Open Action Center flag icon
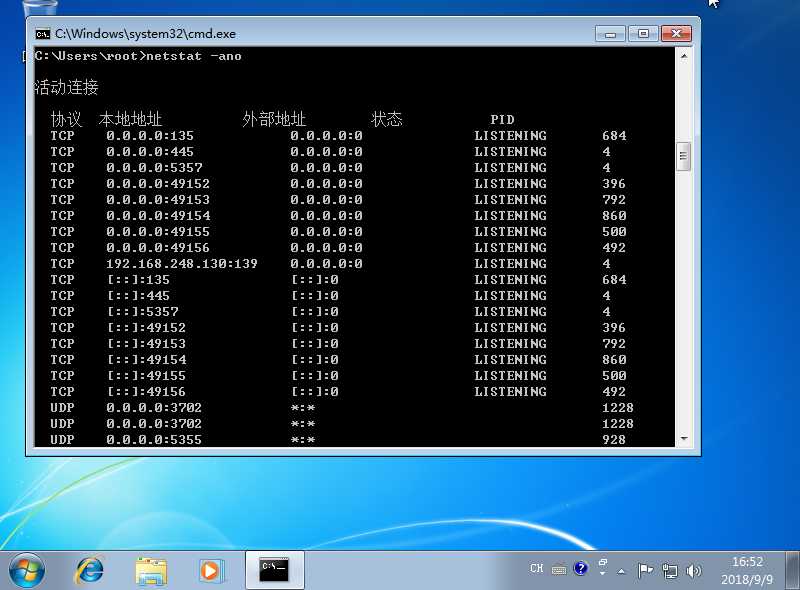Image resolution: width=800 pixels, height=590 pixels. tap(645, 570)
